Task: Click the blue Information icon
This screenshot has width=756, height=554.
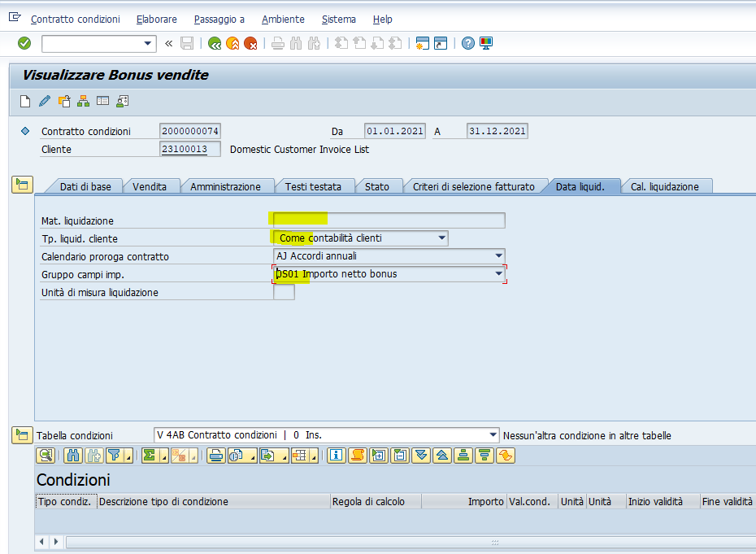Action: [337, 456]
